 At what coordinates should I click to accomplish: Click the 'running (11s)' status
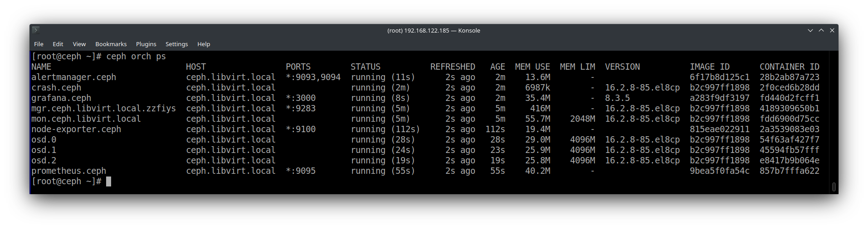coord(383,77)
